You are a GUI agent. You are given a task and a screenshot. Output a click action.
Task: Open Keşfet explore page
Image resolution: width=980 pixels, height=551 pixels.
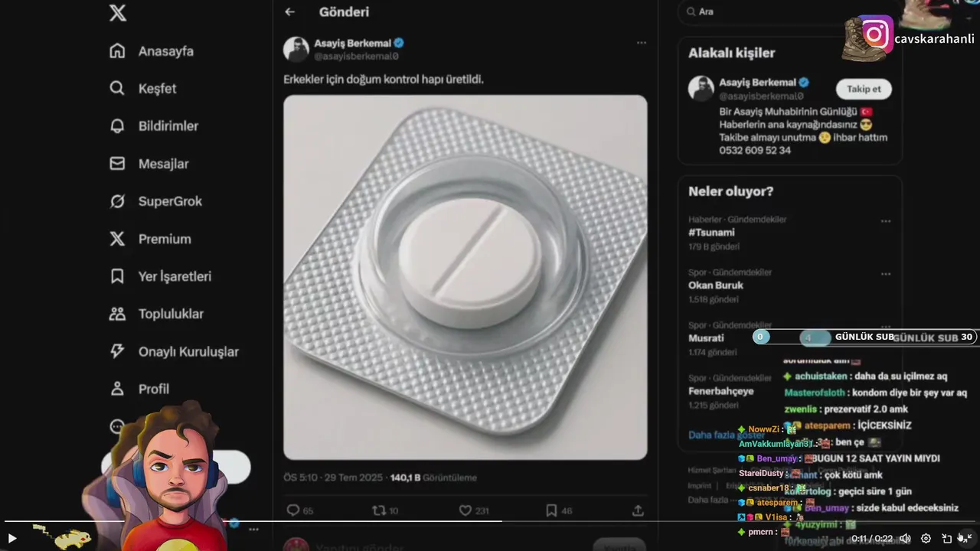[x=142, y=89]
